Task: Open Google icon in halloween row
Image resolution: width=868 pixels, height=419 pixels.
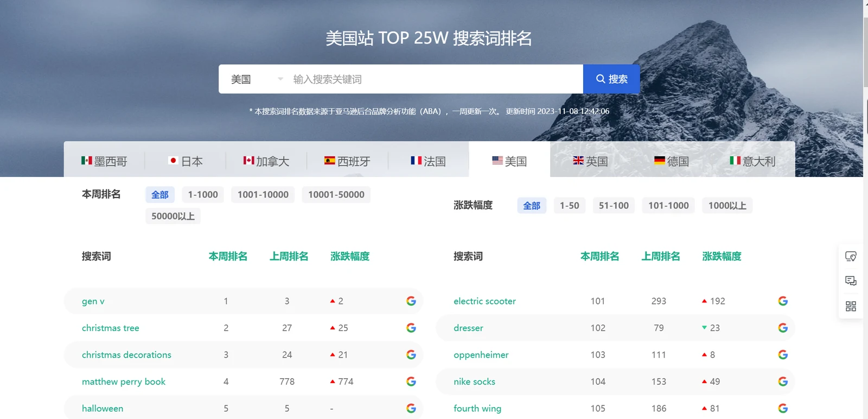Action: [x=411, y=408]
